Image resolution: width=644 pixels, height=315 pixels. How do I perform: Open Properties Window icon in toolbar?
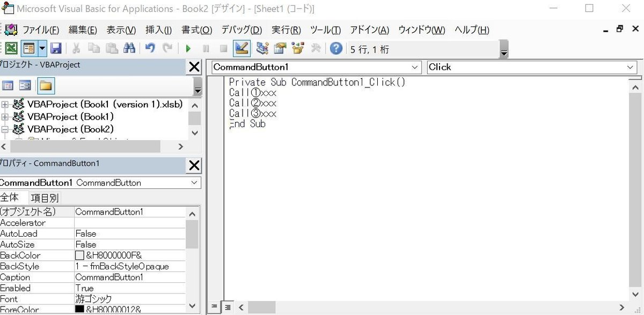point(280,49)
